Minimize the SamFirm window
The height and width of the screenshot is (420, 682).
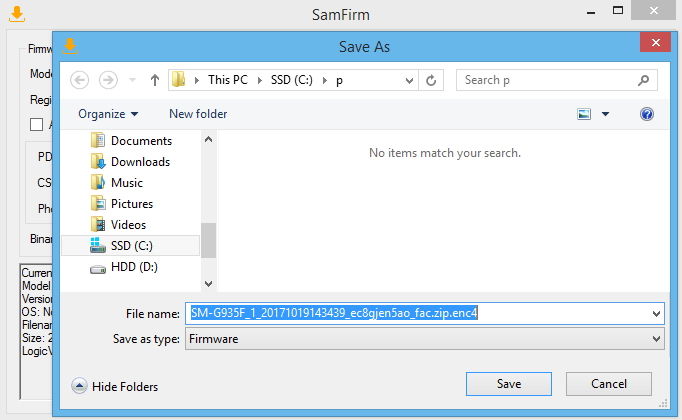point(591,13)
